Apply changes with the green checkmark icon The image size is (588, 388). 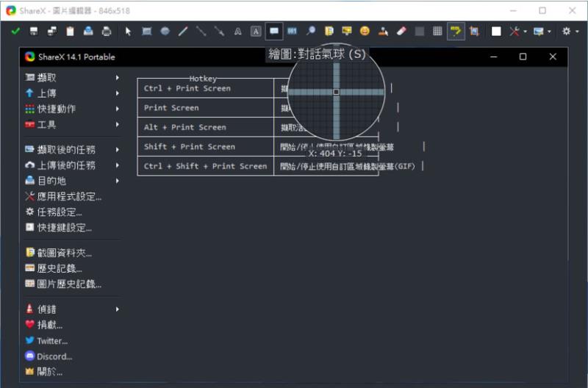click(15, 31)
